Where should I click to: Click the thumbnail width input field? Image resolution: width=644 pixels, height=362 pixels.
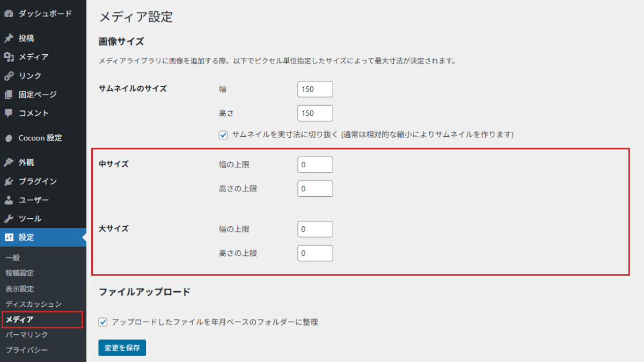click(x=315, y=90)
